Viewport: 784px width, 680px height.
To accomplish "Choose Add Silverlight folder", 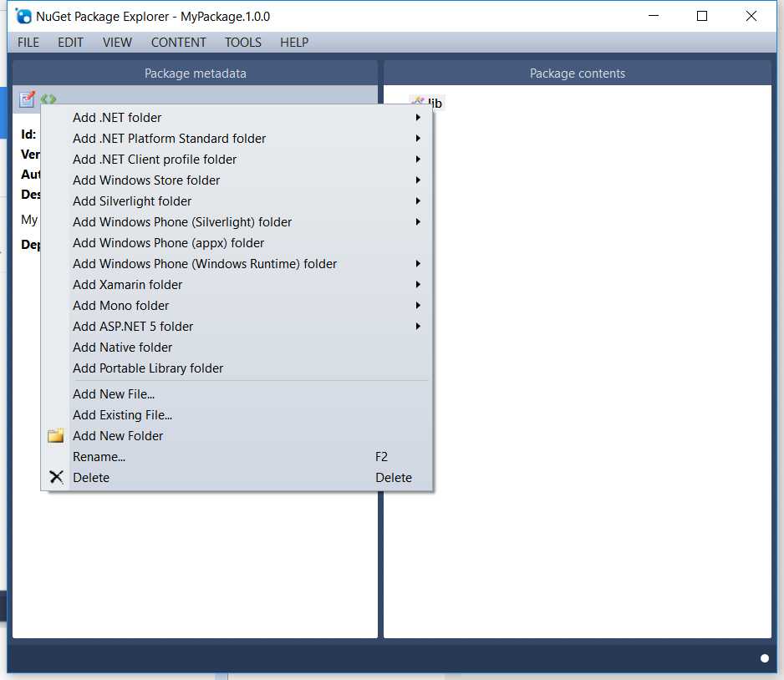I will 237,200.
